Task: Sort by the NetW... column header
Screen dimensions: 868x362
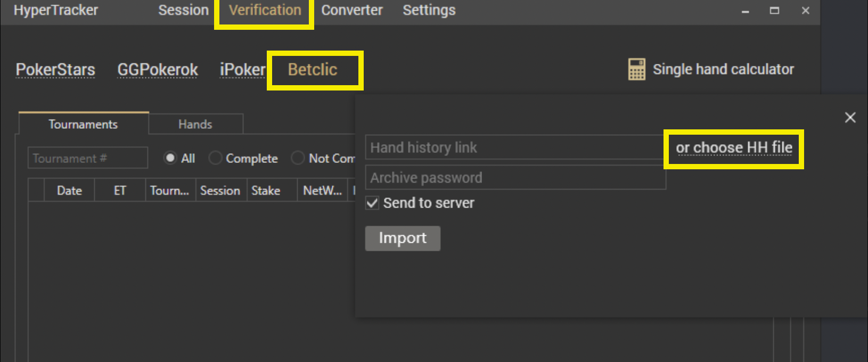Action: pyautogui.click(x=322, y=191)
